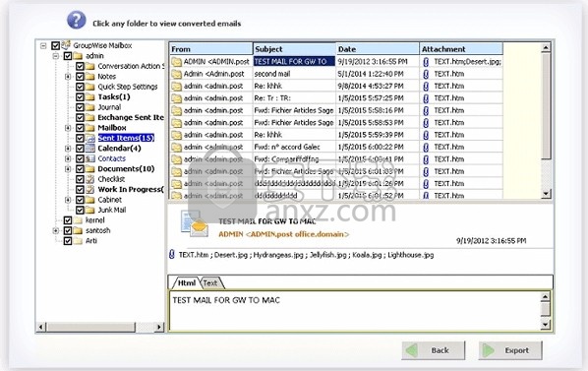Click the message body scrollbar down arrow
This screenshot has width=588, height=371.
(546, 324)
